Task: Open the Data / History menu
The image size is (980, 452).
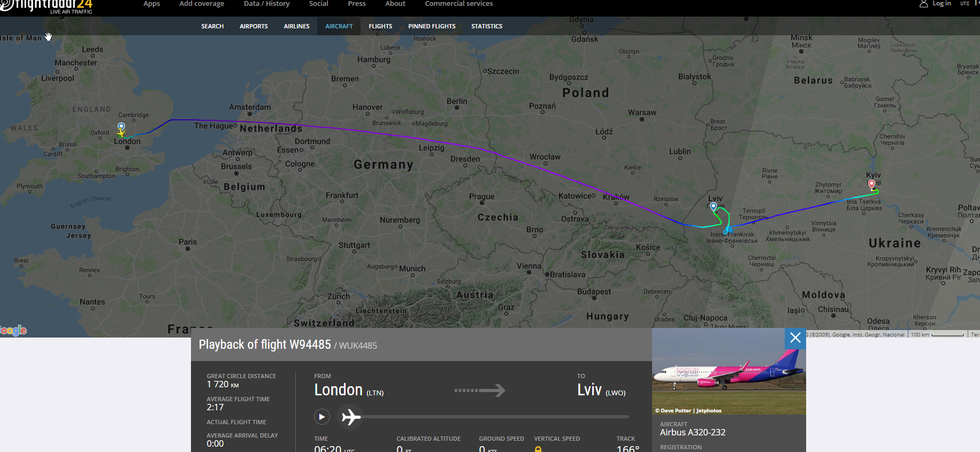Action: pyautogui.click(x=266, y=4)
